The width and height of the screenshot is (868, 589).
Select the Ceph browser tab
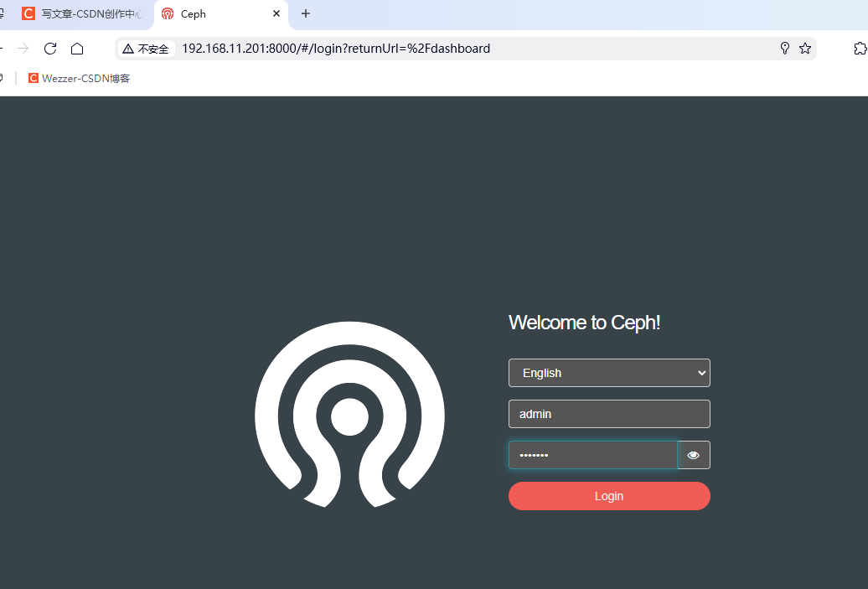(x=221, y=14)
